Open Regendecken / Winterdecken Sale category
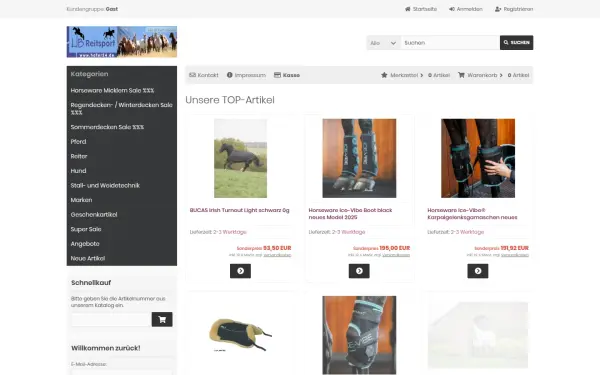The width and height of the screenshot is (600, 375). 122,109
